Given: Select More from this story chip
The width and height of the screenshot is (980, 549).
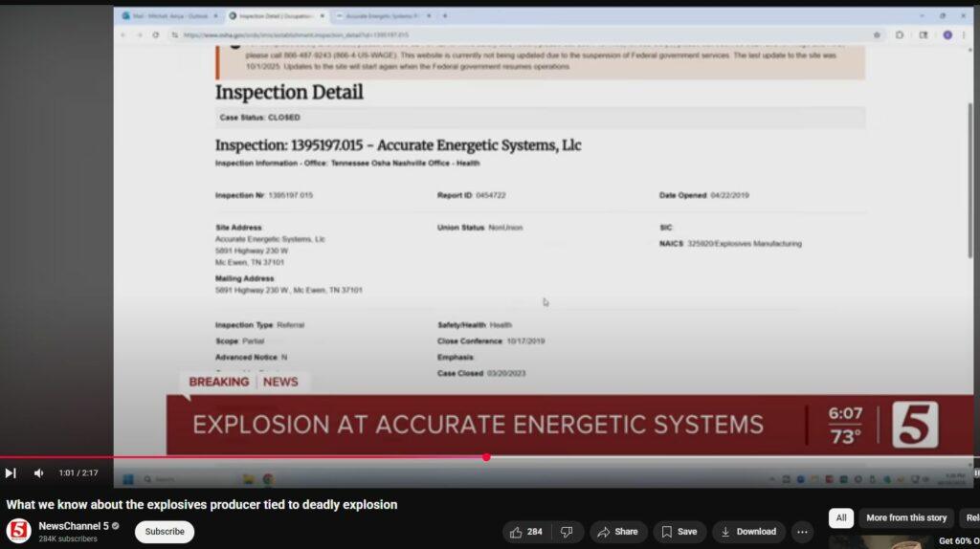Looking at the screenshot, I should coord(905,517).
